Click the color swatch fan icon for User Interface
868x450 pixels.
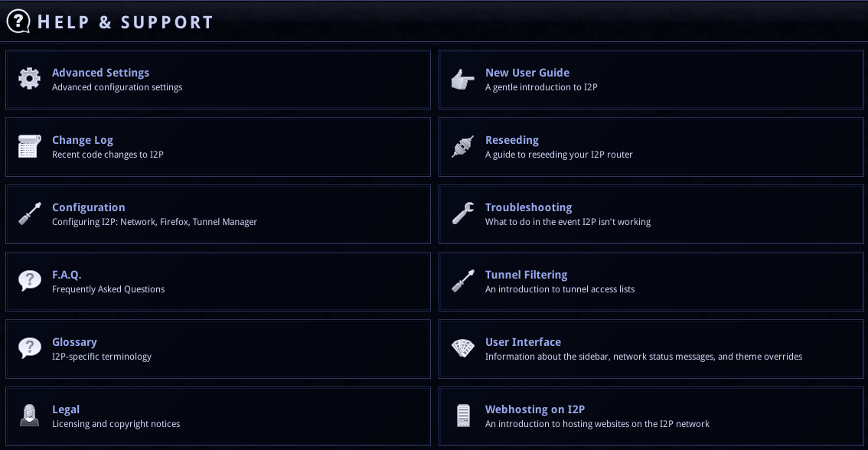coord(463,348)
